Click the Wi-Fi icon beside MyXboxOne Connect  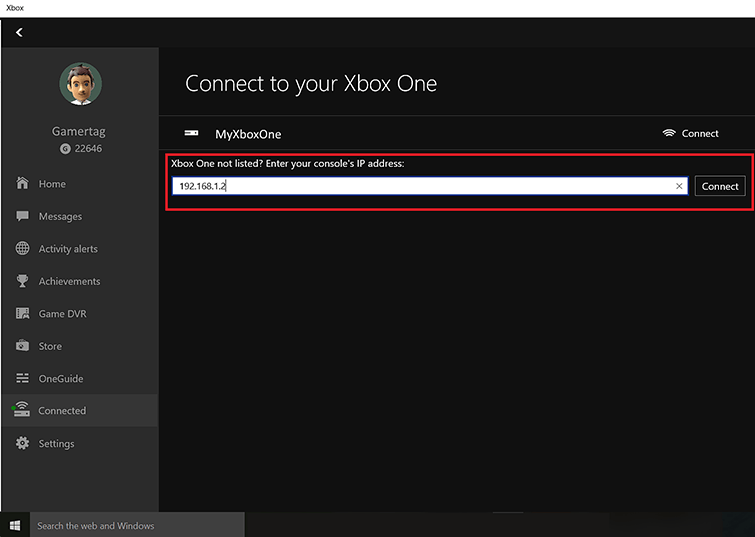669,133
